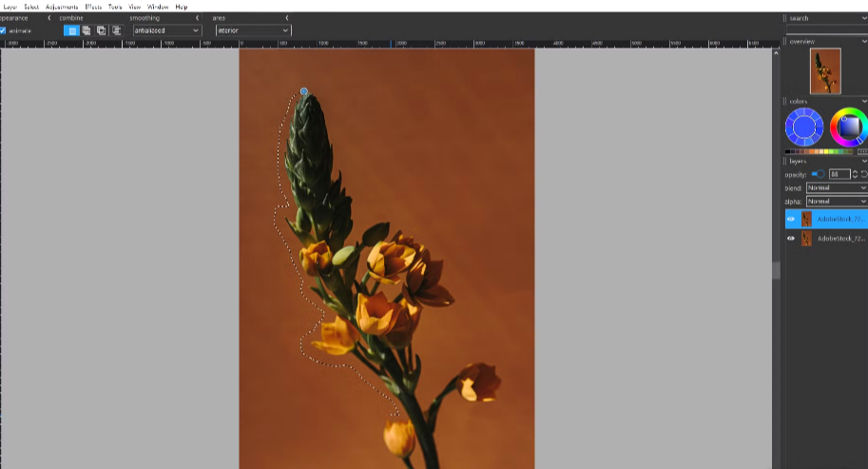Select the intersect selection combine icon

pos(116,30)
